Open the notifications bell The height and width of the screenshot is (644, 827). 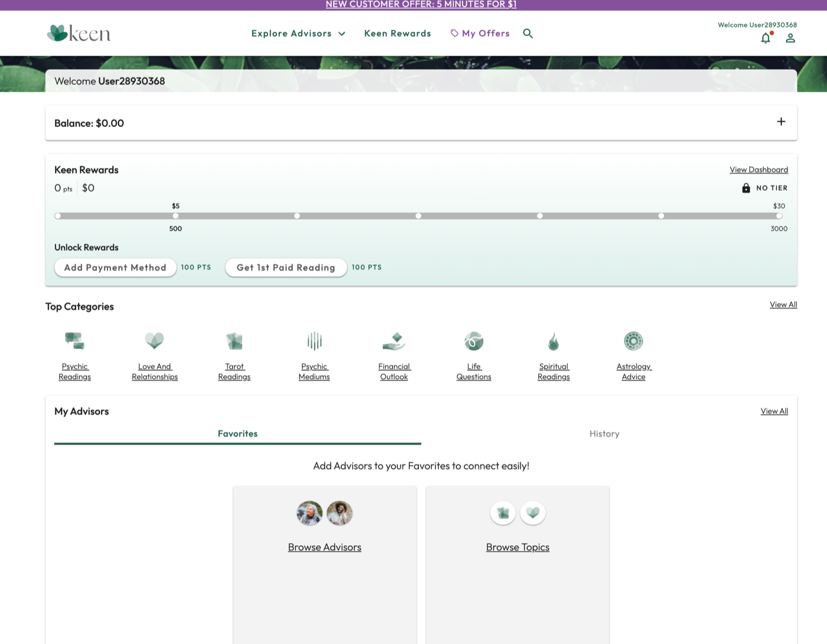[x=766, y=38]
